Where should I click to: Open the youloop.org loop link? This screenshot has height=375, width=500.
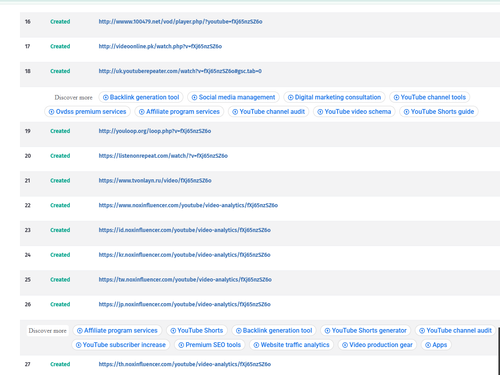(155, 131)
